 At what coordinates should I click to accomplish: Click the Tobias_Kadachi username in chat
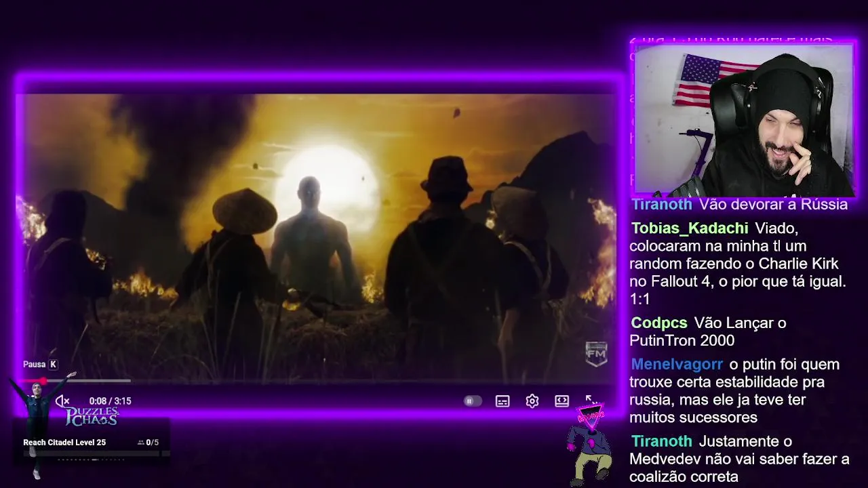point(690,228)
